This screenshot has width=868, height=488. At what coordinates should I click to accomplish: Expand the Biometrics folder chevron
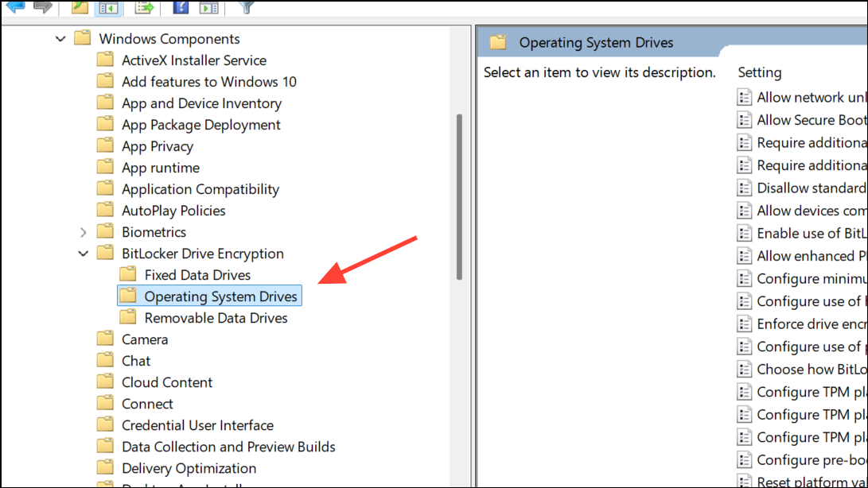(x=83, y=232)
